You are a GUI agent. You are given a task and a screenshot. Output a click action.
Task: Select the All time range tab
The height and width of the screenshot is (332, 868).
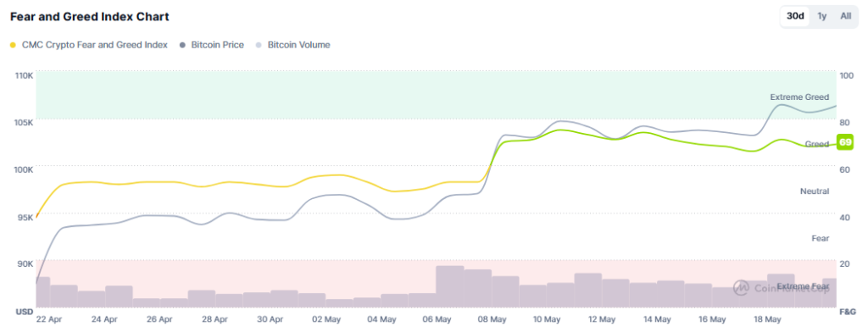click(845, 16)
